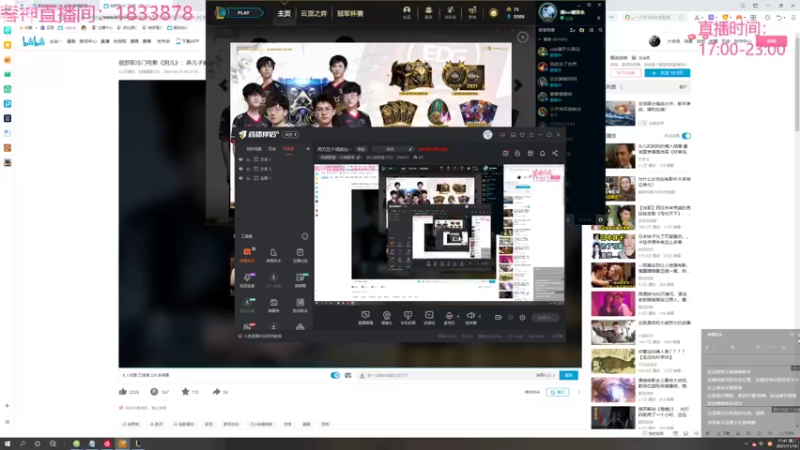The width and height of the screenshot is (800, 450).
Task: Open the League client profile icon
Action: [407, 11]
